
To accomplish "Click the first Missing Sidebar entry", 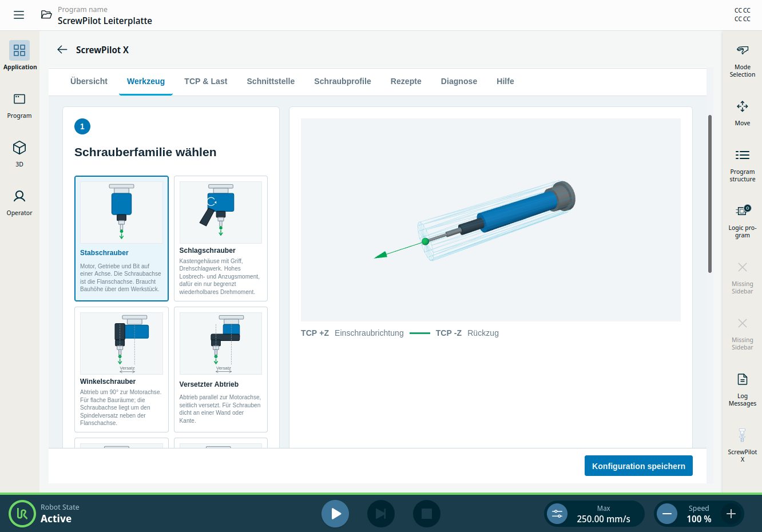I will click(743, 277).
